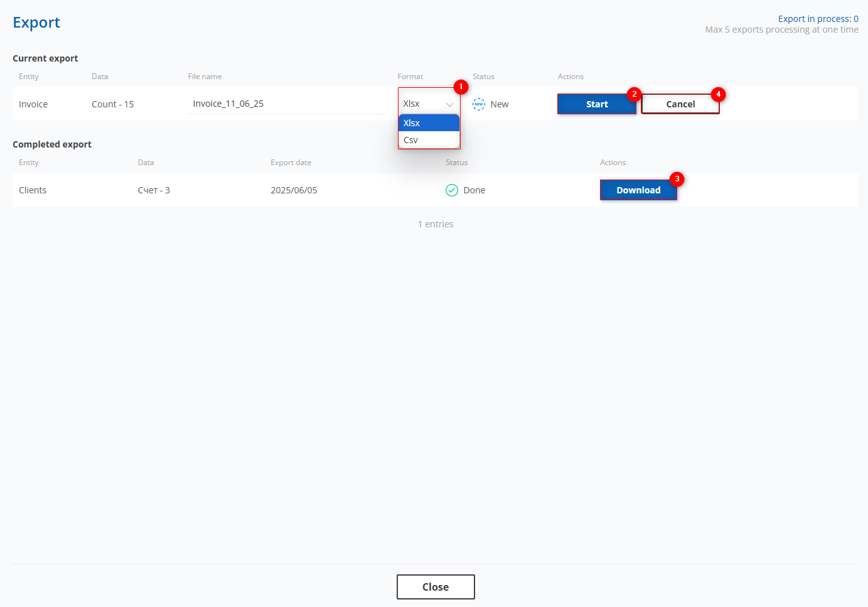Open the Format dropdown showing Xlsx
Image resolution: width=868 pixels, height=607 pixels.
(429, 104)
